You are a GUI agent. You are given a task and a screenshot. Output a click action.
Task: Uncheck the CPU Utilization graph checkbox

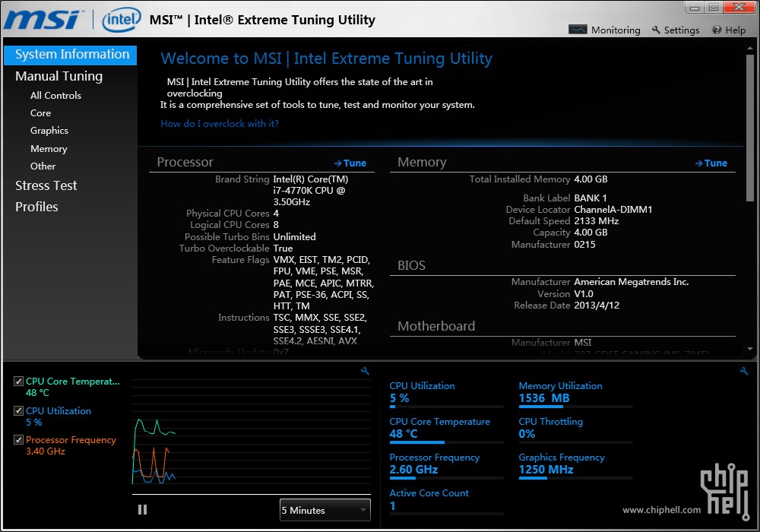18,411
